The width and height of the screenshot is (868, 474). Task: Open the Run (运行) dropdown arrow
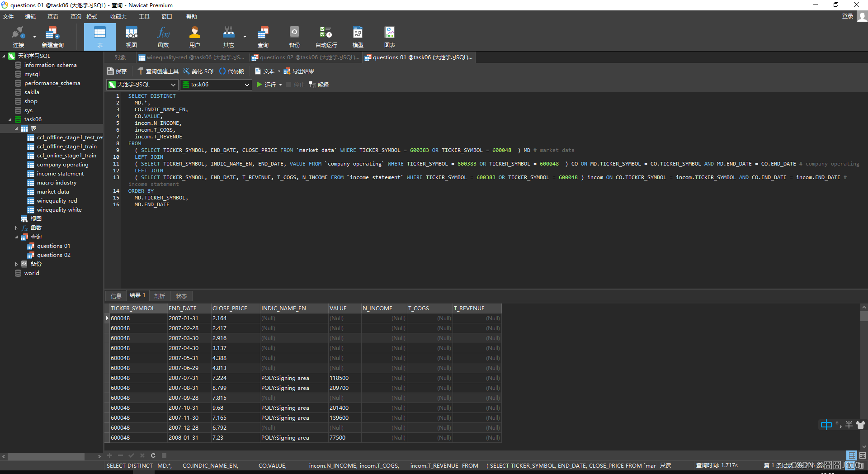pos(280,85)
